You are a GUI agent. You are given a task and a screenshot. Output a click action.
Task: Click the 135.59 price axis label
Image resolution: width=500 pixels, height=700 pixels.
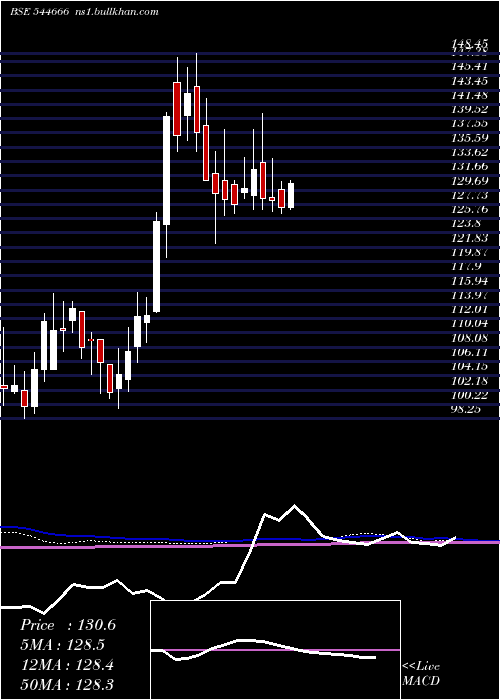[x=470, y=138]
